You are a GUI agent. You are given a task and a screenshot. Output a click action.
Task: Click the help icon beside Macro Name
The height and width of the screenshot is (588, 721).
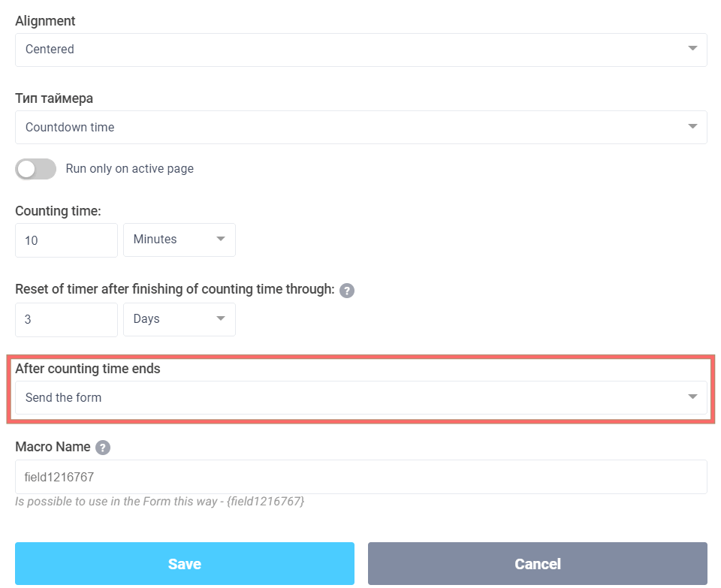point(103,447)
